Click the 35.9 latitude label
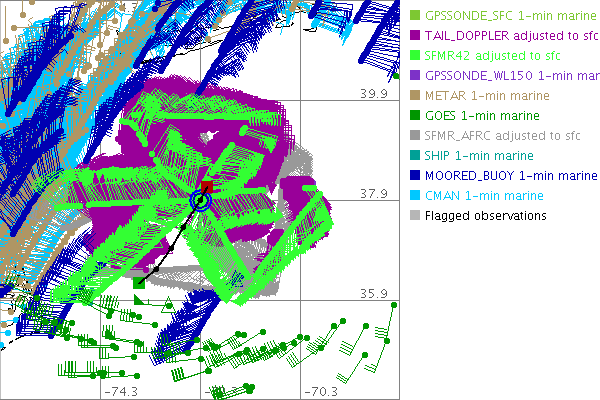The image size is (600, 400). coord(373,293)
